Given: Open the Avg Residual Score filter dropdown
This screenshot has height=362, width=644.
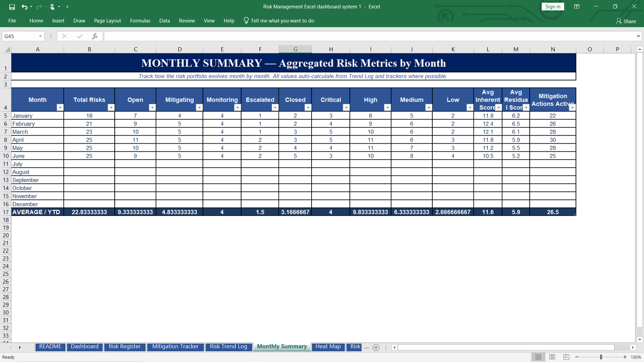Looking at the screenshot, I should click(526, 107).
